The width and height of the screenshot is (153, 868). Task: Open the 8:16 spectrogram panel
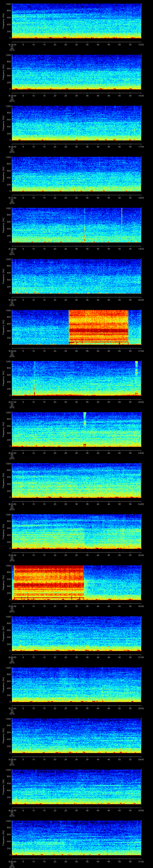[76, 123]
